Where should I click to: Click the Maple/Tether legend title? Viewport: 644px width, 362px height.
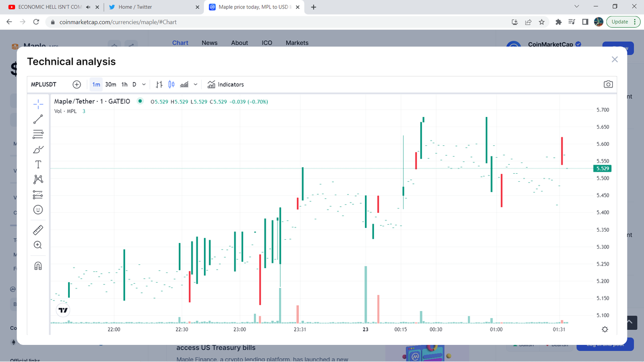[x=92, y=101]
